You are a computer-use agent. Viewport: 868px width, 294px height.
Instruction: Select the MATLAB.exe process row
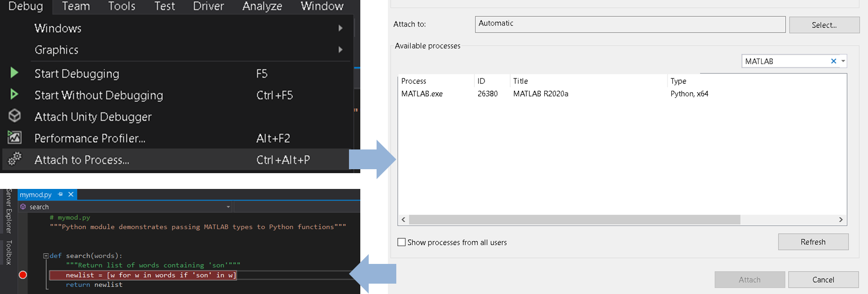622,94
